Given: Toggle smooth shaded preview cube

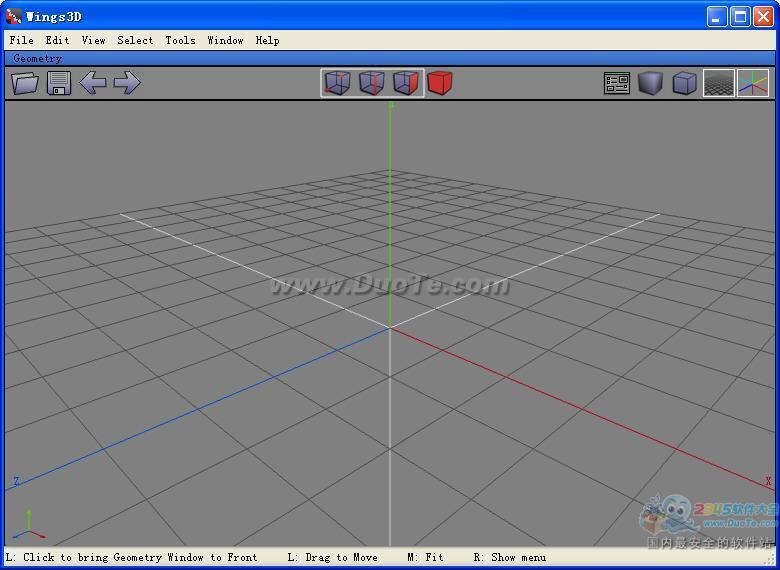Looking at the screenshot, I should point(651,83).
